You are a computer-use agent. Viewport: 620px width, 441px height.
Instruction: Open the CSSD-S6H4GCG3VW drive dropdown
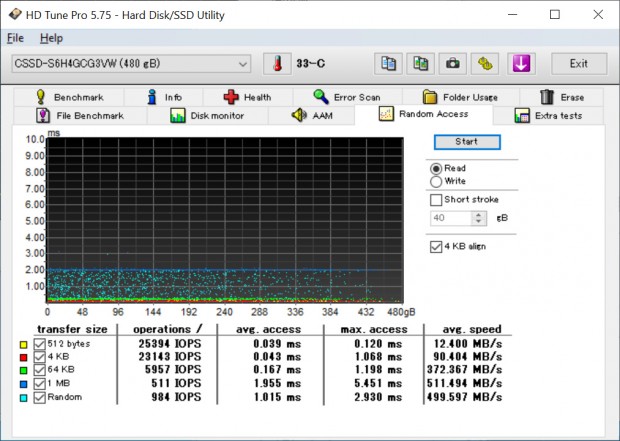130,64
